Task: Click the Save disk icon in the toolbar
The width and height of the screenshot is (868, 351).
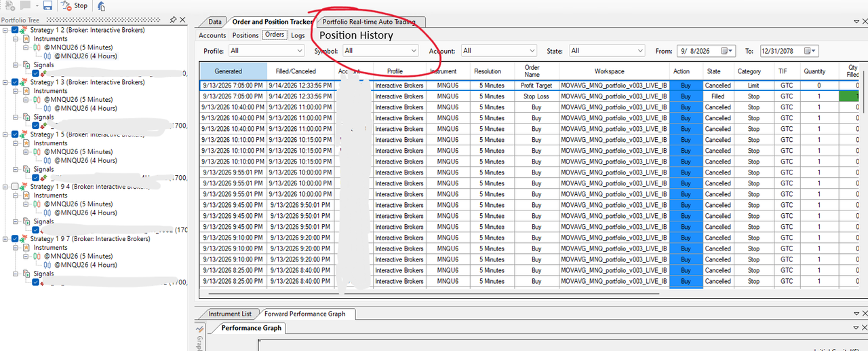Action: tap(47, 5)
